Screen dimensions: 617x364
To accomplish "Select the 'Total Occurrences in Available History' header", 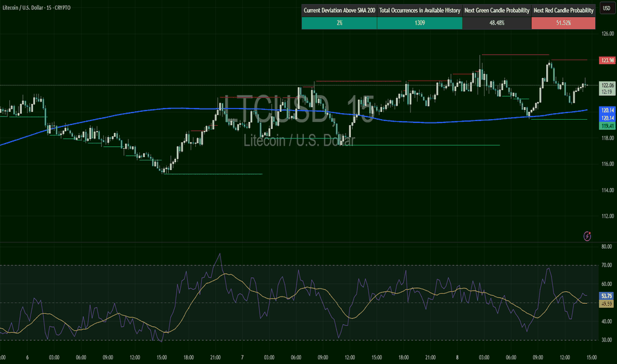I will [420, 11].
